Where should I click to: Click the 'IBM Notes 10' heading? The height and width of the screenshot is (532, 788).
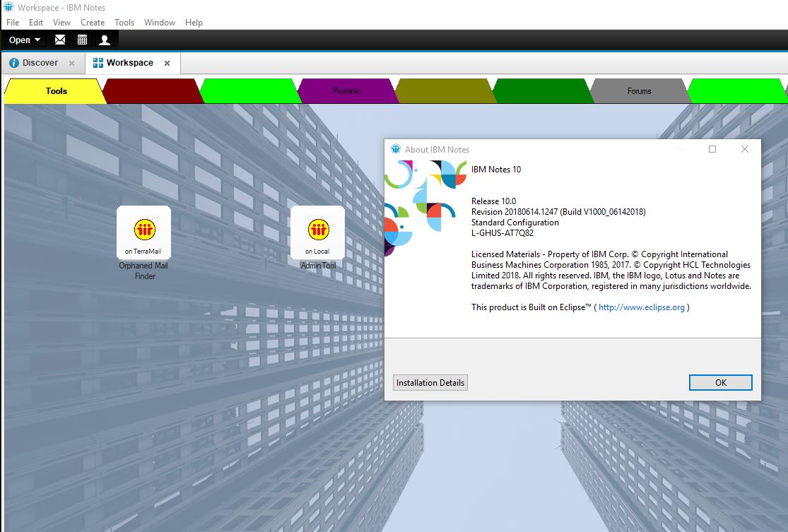(x=496, y=170)
